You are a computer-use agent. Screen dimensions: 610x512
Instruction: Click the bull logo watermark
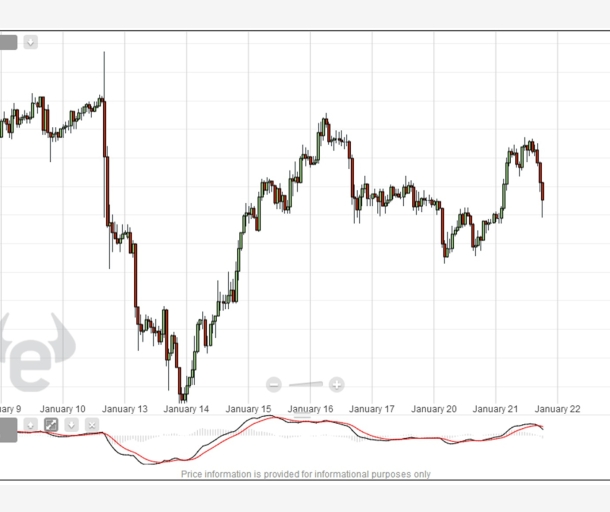(37, 352)
